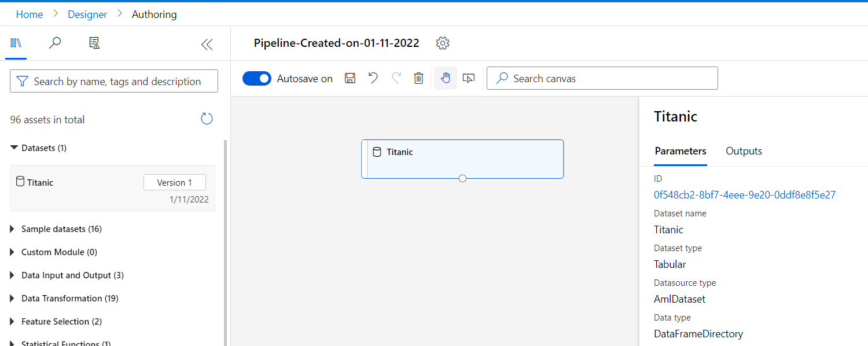Select the Titanic node on canvas
The width and height of the screenshot is (868, 346).
[x=462, y=159]
